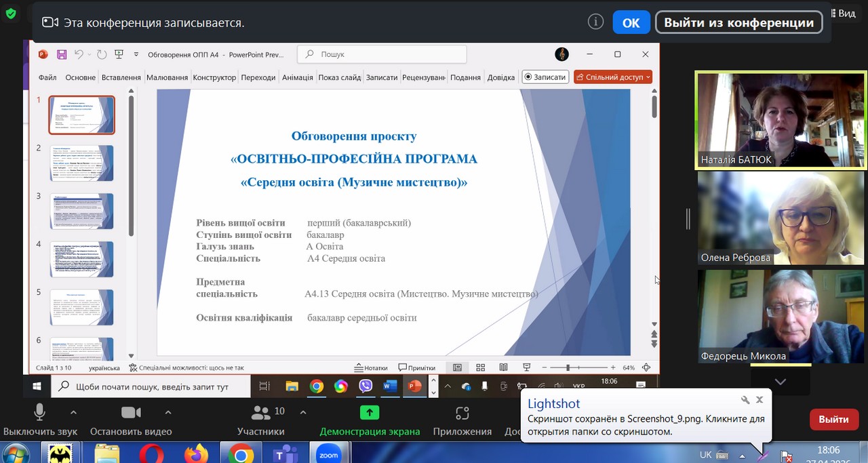Open Viber from the shared taskbar
The image size is (868, 463).
[x=366, y=386]
